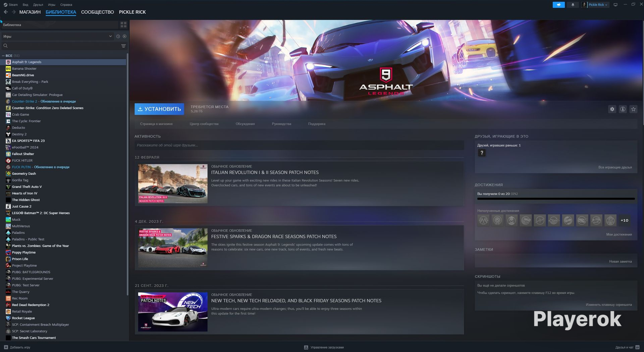644x352 pixels.
Task: Open Italian Revolution patch notes thumbnail
Action: click(x=173, y=183)
